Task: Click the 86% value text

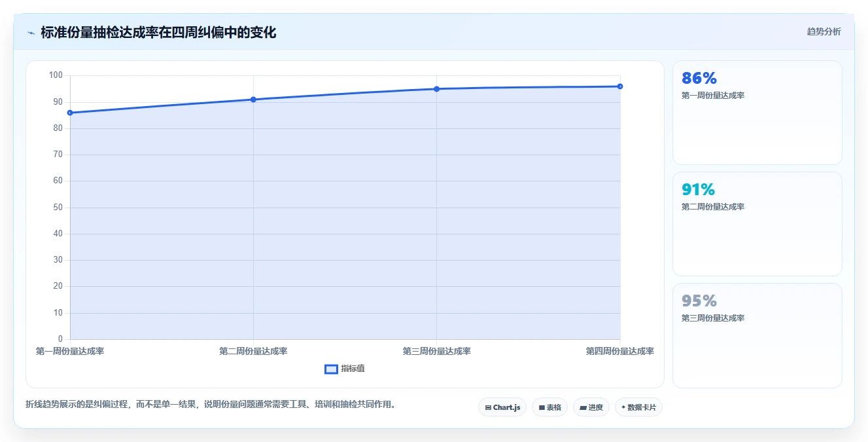Action: (x=699, y=79)
